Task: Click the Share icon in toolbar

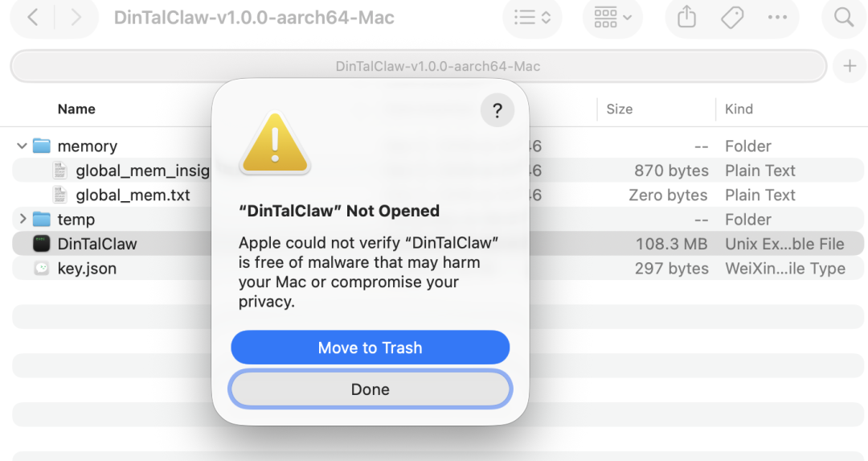Action: [686, 17]
